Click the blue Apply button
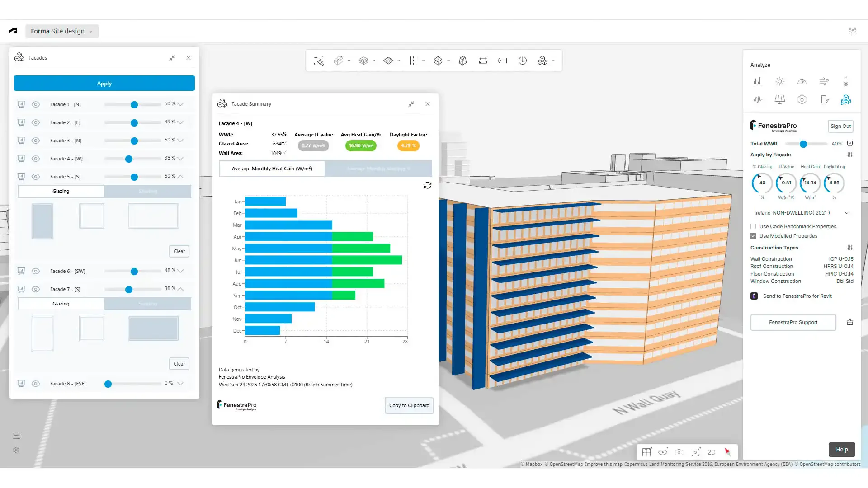The width and height of the screenshot is (868, 488). tap(104, 84)
